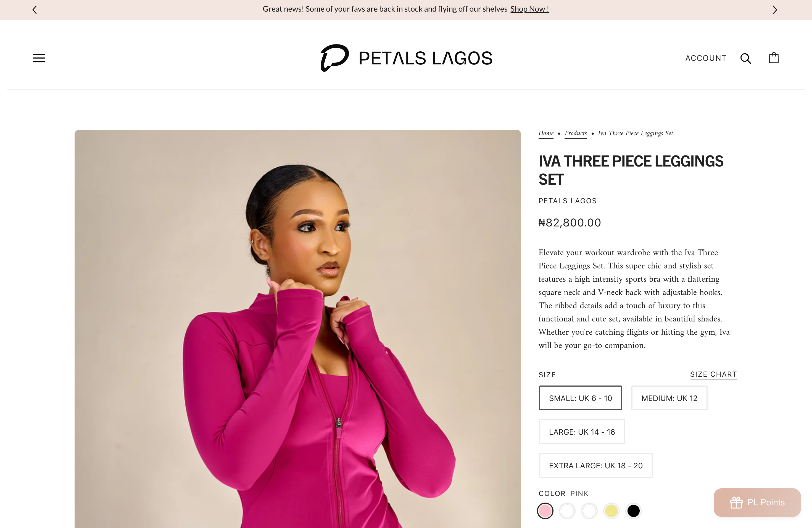The image size is (812, 528).
Task: Click the Shop Now announcement link
Action: (529, 9)
